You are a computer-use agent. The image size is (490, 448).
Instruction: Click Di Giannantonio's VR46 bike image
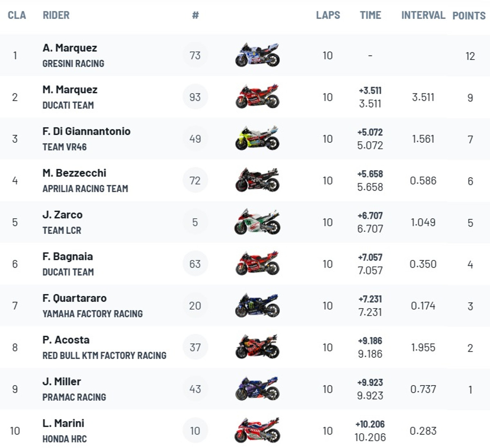[257, 138]
